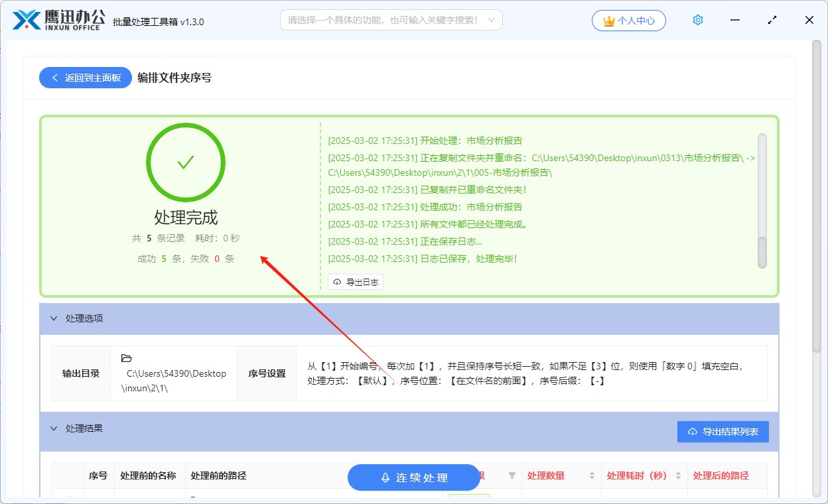The width and height of the screenshot is (828, 504).
Task: Click log line 正在保存日志
Action: [x=405, y=241]
